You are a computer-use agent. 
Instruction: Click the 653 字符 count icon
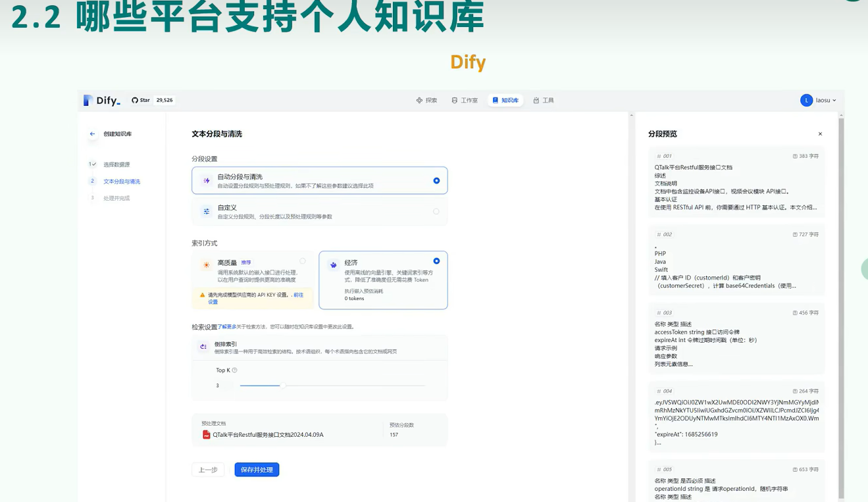coord(795,469)
